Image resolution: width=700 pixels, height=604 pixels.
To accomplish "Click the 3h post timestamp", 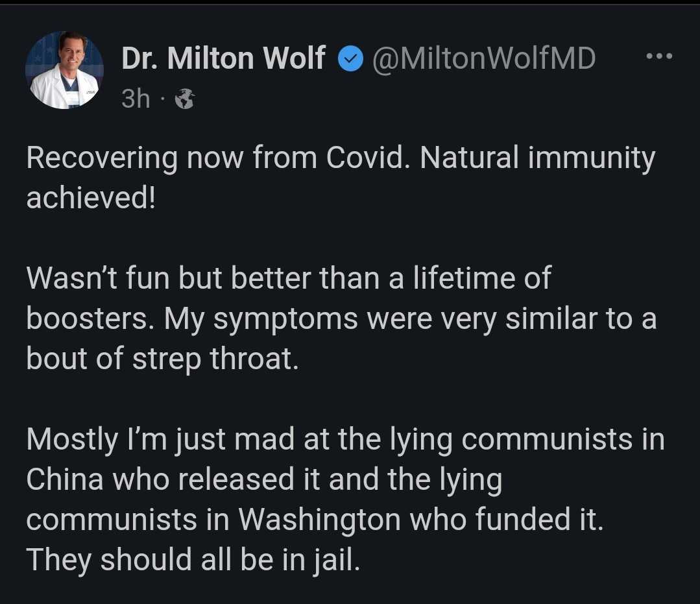I will [136, 99].
